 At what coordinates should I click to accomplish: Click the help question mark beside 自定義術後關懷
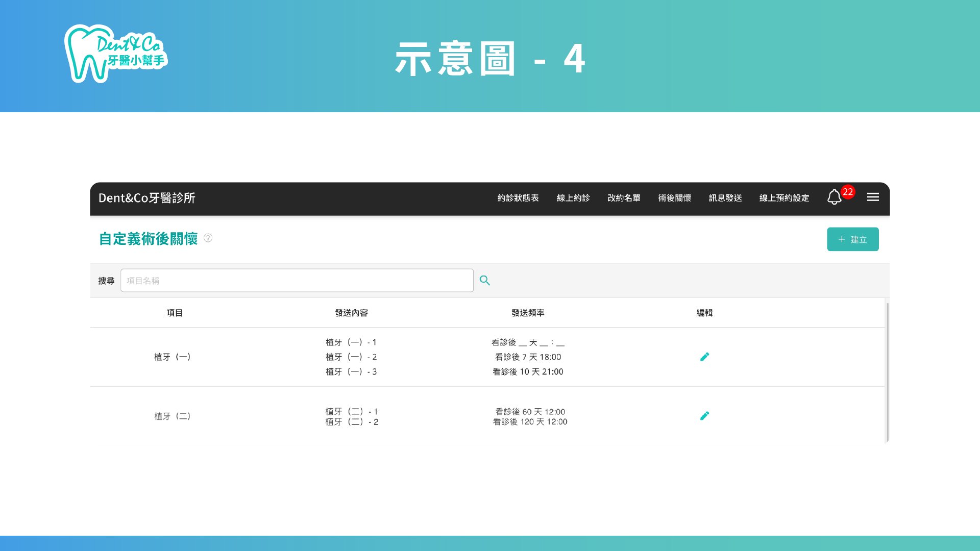pos(208,238)
